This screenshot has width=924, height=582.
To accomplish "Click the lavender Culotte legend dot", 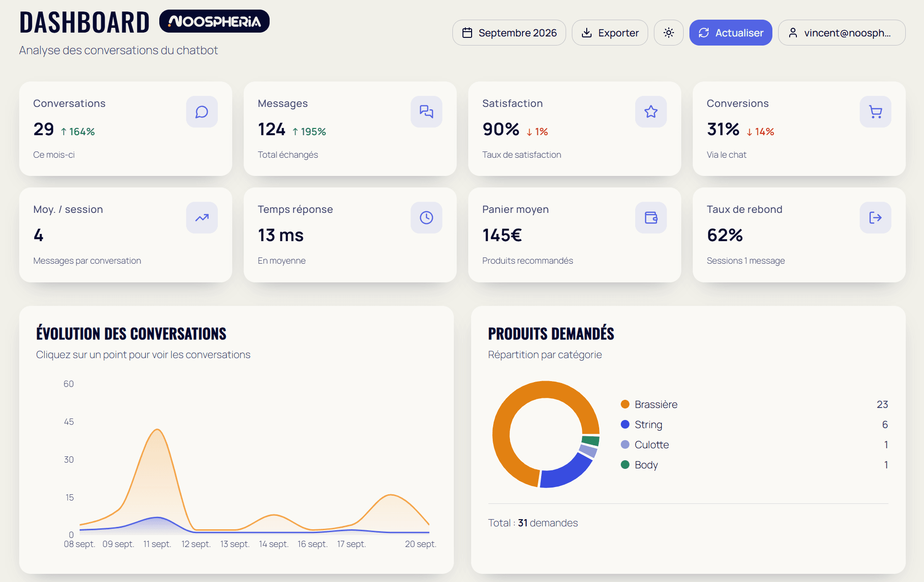I will [625, 444].
